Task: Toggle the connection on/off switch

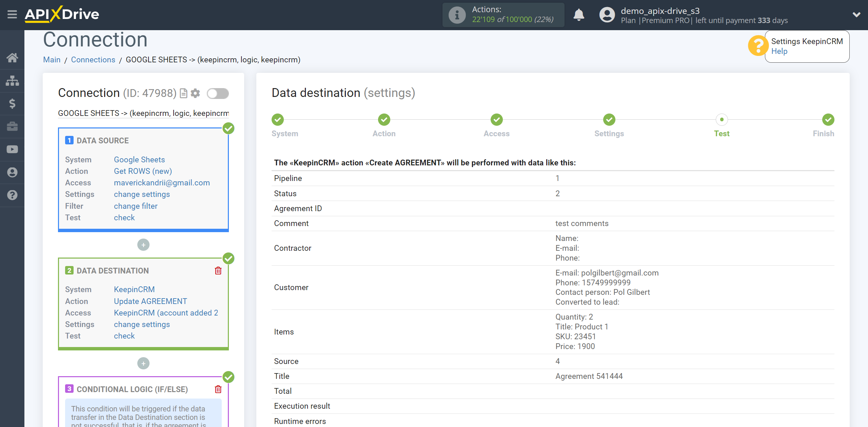Action: [218, 94]
